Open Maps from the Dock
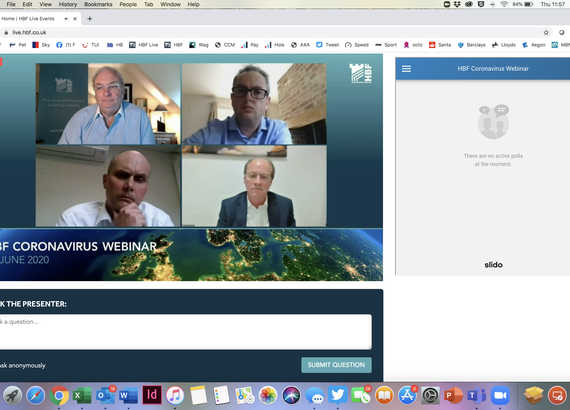570x410 pixels. coord(245,395)
